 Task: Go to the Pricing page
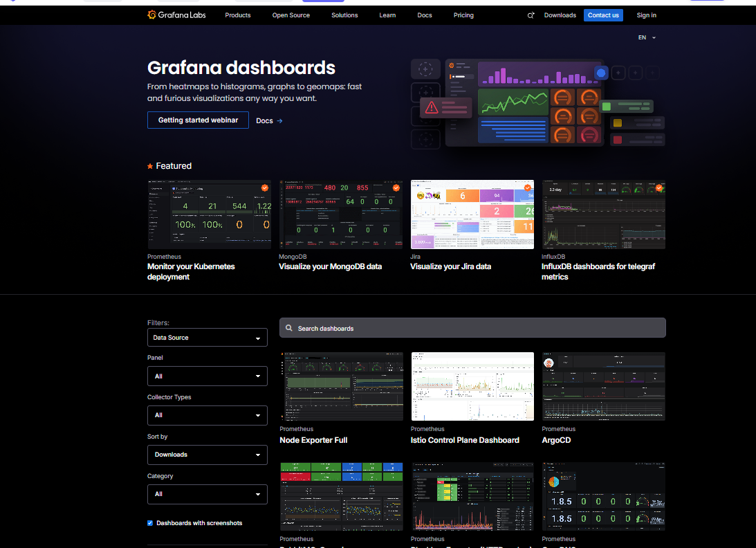point(463,15)
